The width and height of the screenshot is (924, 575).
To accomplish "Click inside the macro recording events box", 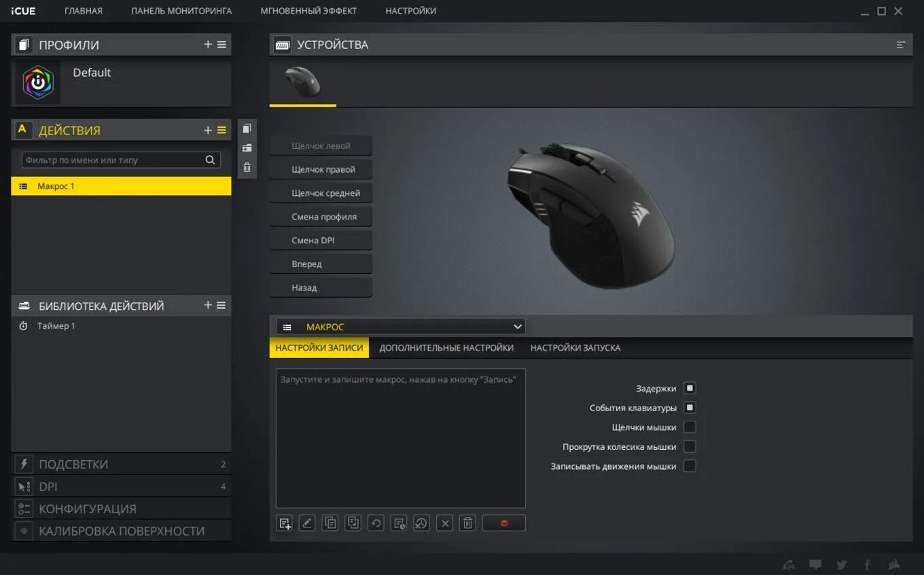I will pyautogui.click(x=401, y=438).
